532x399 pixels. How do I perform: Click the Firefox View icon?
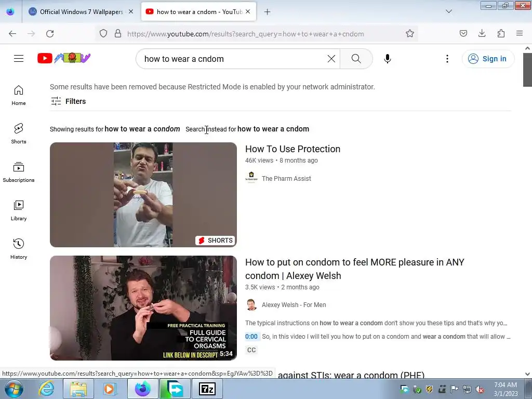(x=10, y=12)
